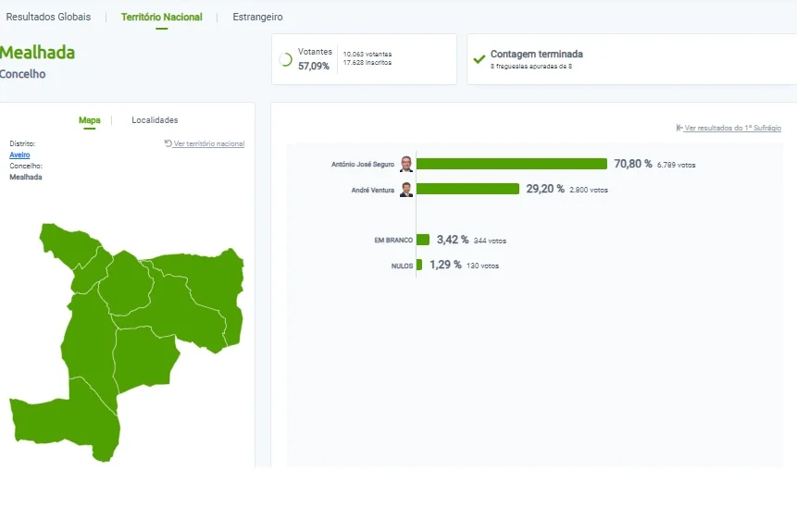
Task: Click António José Seguro's candidate photo
Action: pos(406,164)
